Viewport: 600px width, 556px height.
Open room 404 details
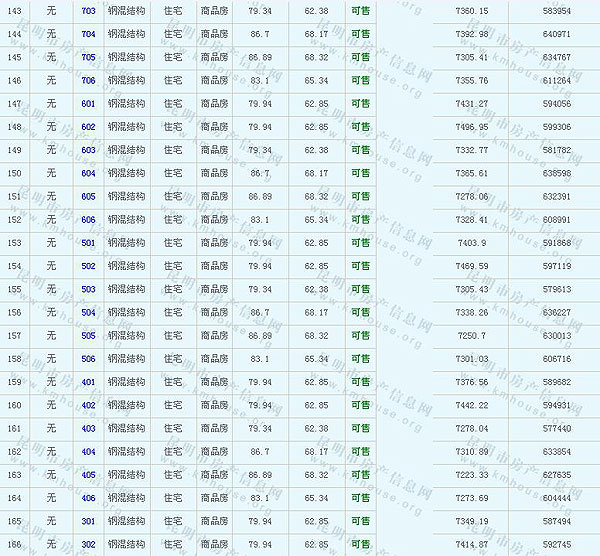pos(88,452)
